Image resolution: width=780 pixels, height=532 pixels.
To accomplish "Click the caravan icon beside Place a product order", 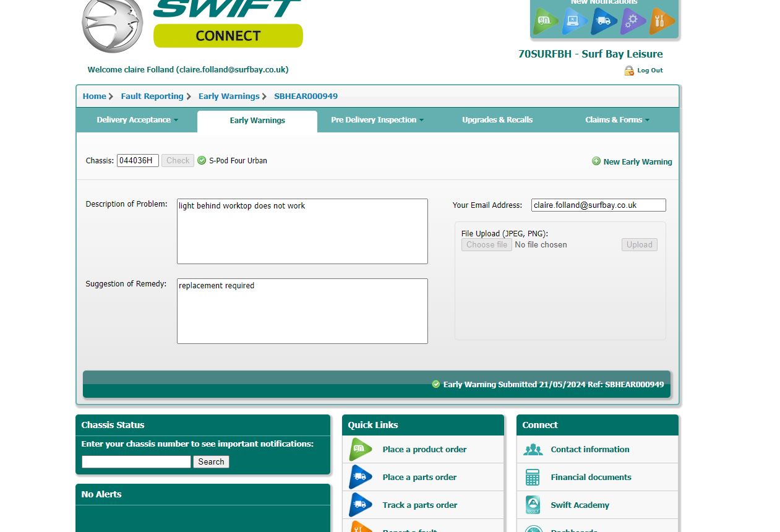I will [x=361, y=450].
